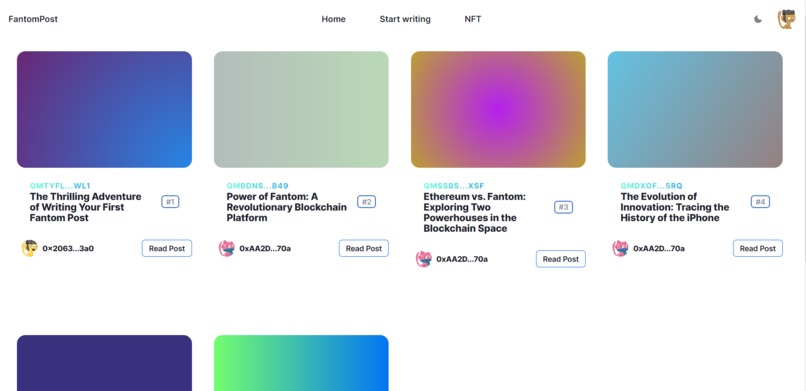Screen dimensions: 806x391
Task: Open the Start writing page
Action: 405,19
